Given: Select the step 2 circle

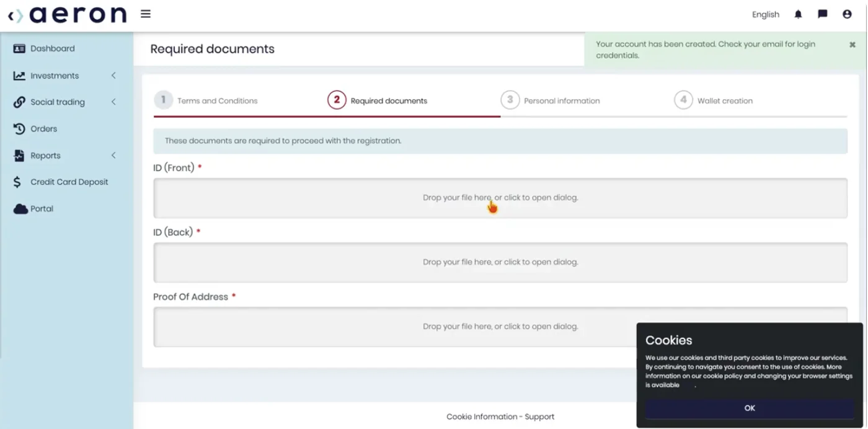Looking at the screenshot, I should pos(337,100).
